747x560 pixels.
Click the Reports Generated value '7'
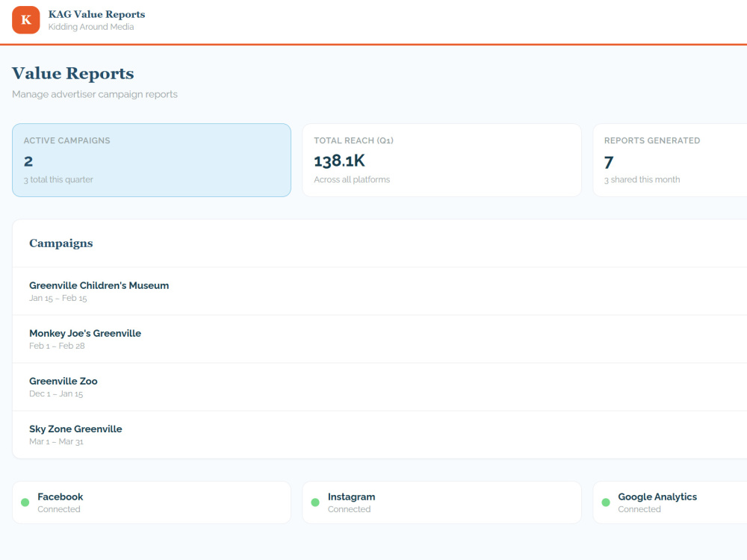[x=608, y=162]
